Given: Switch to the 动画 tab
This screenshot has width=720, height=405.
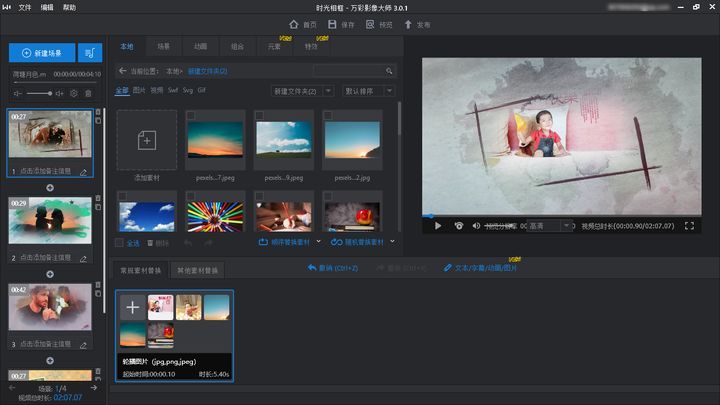Looking at the screenshot, I should coord(200,46).
